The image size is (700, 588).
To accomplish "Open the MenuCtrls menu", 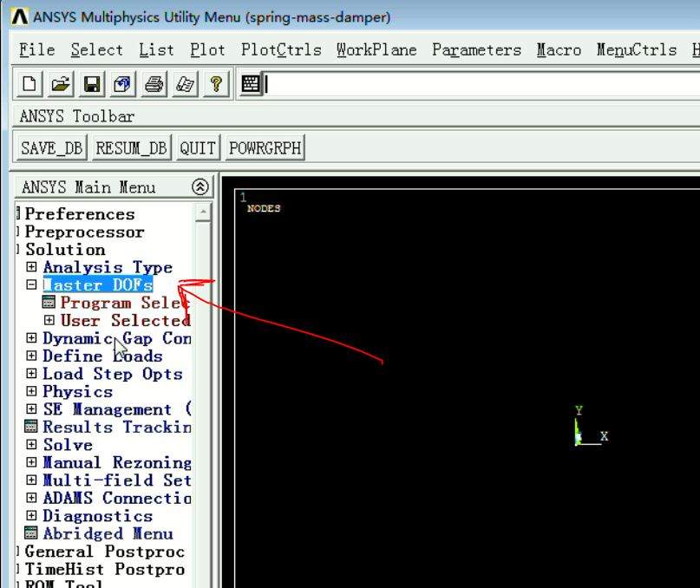I will (637, 49).
